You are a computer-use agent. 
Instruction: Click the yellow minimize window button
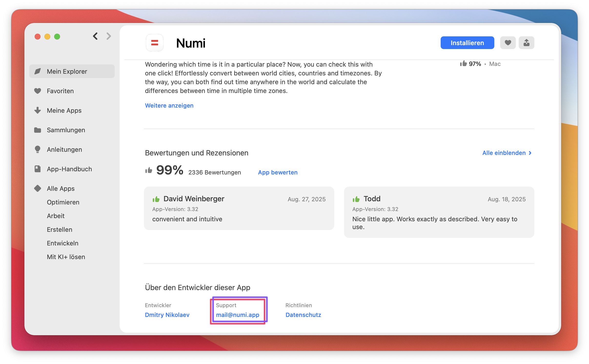(47, 37)
